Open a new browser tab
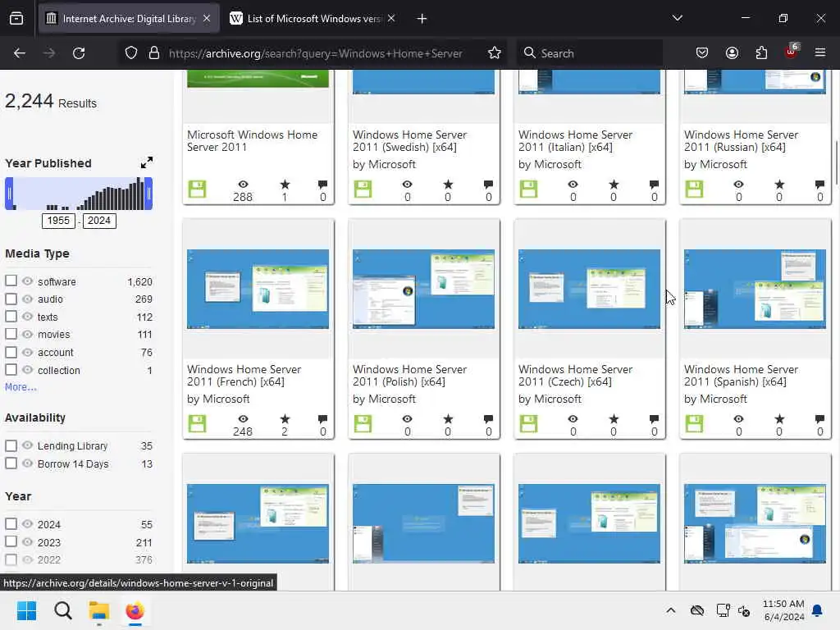Image resolution: width=840 pixels, height=630 pixels. pyautogui.click(x=422, y=19)
